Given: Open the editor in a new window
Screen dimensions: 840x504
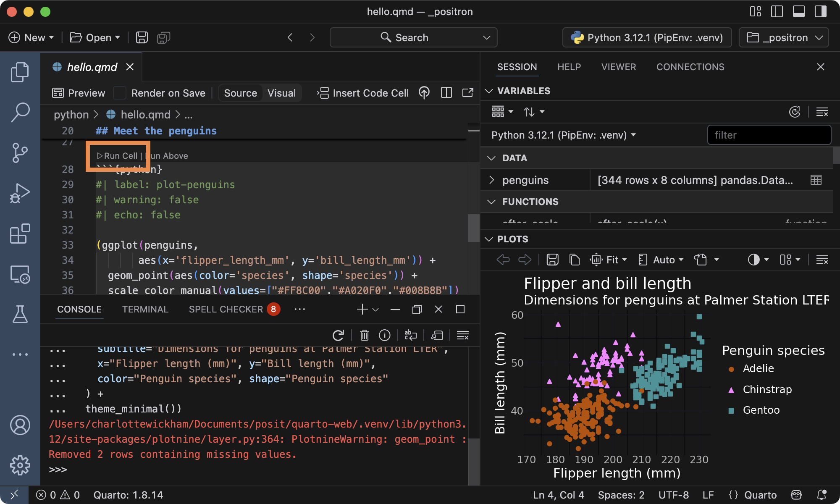Looking at the screenshot, I should pyautogui.click(x=468, y=93).
